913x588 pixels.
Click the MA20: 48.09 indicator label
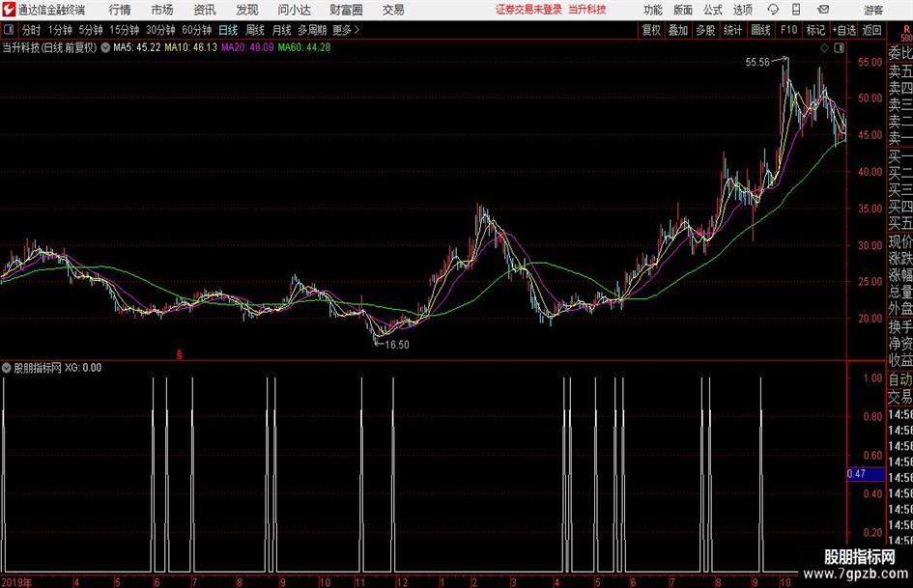[x=247, y=47]
